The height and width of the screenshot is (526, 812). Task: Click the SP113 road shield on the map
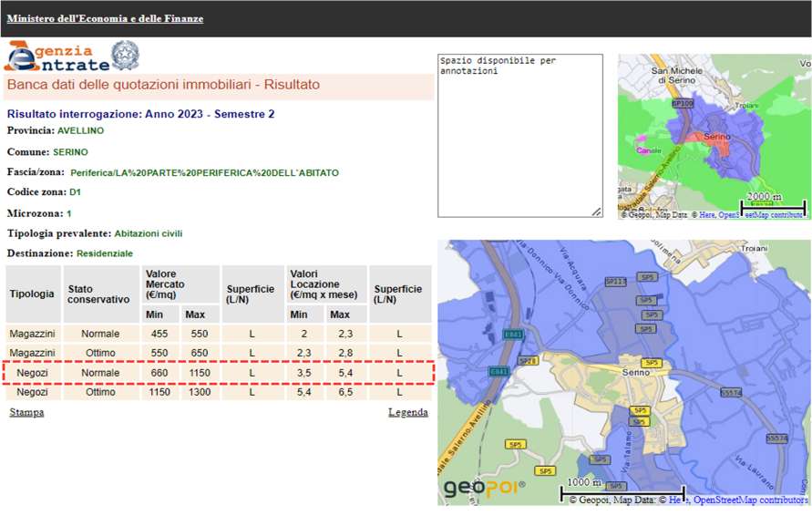(x=615, y=283)
